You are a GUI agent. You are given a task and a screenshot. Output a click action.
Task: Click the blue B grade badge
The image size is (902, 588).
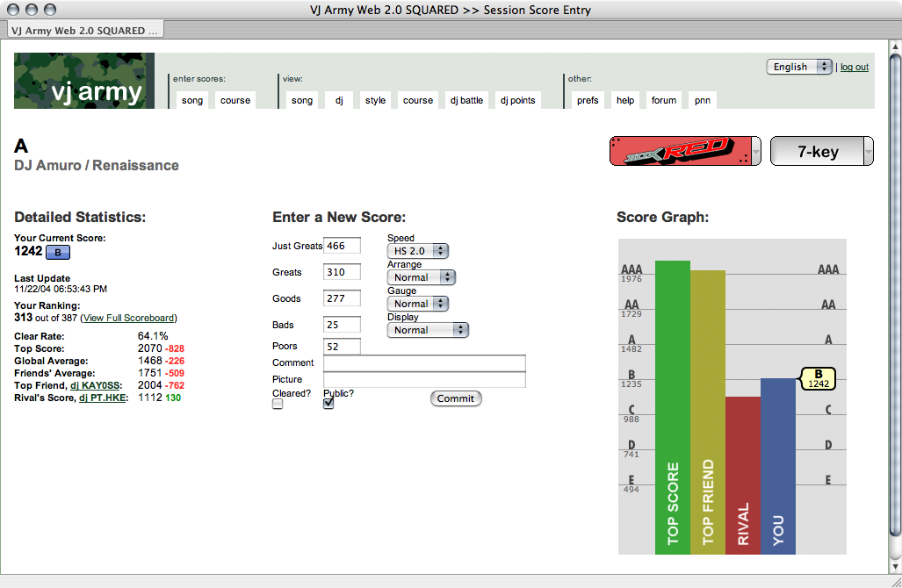pos(57,253)
